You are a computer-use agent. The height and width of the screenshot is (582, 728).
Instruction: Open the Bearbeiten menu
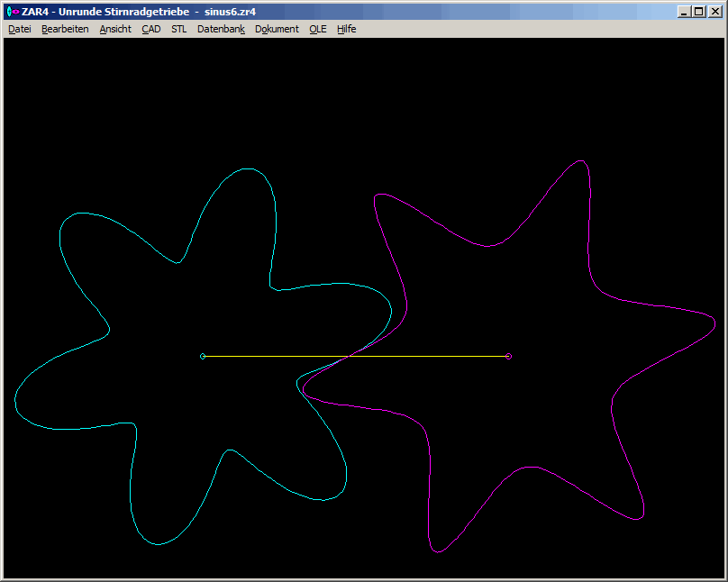(x=65, y=29)
